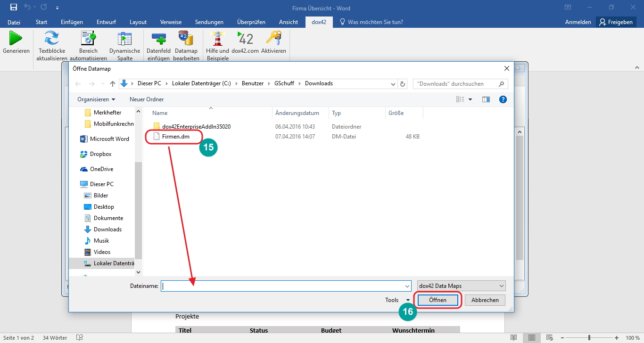The width and height of the screenshot is (644, 343).
Task: Open the Sendungen ribbon tab
Action: pos(209,22)
